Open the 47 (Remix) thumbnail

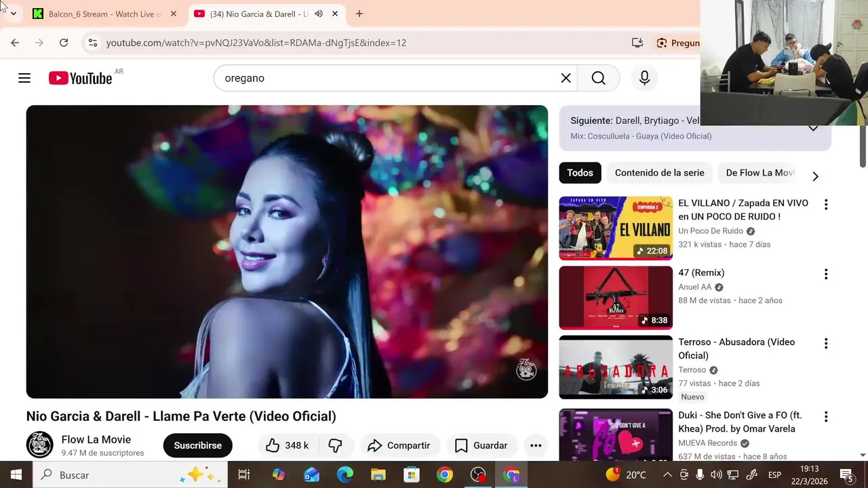(x=616, y=298)
